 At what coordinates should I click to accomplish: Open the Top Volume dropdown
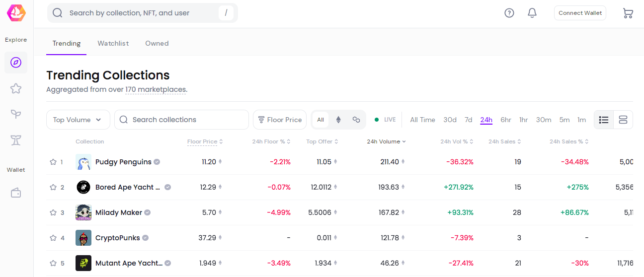pos(78,120)
